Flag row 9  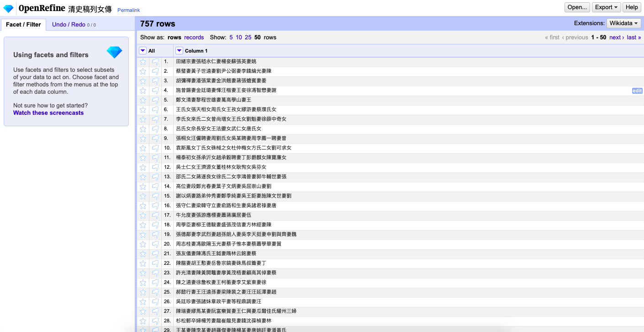click(x=155, y=138)
